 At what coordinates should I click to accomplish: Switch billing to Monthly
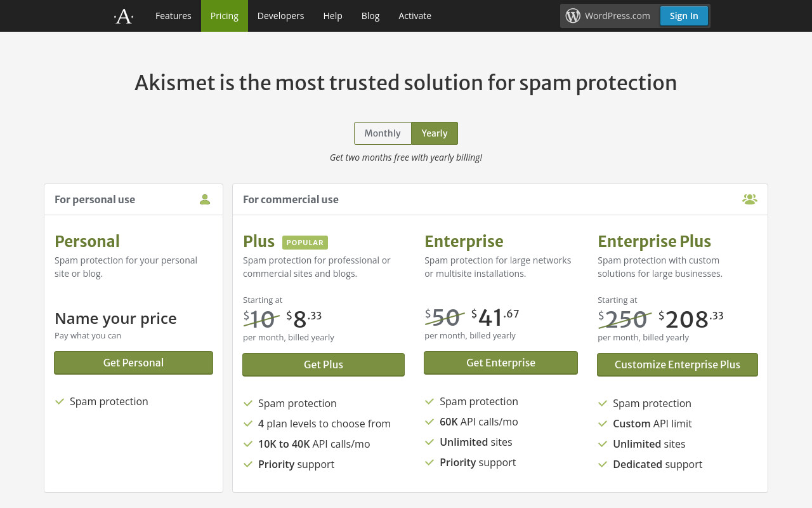[383, 133]
